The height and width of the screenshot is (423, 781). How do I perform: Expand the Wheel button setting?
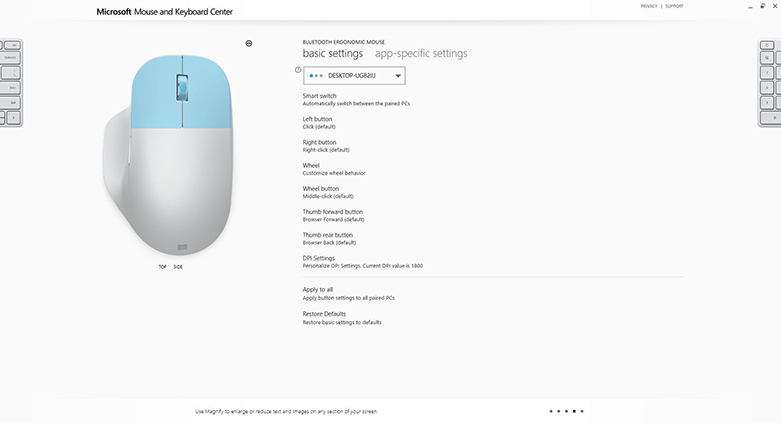pos(328,192)
